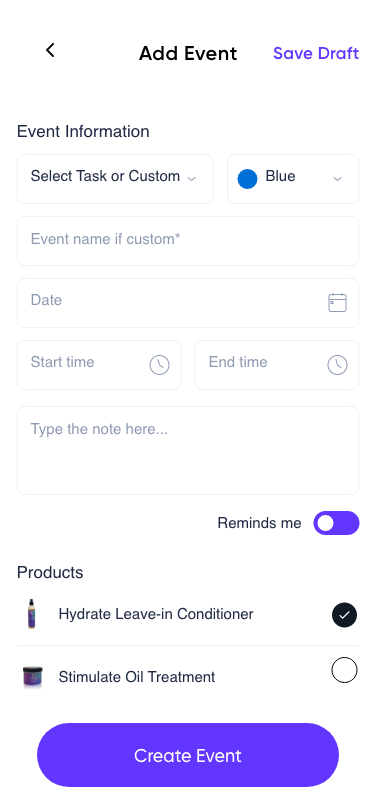Click the Type the note here textarea
This screenshot has height=812, width=375.
coord(188,451)
